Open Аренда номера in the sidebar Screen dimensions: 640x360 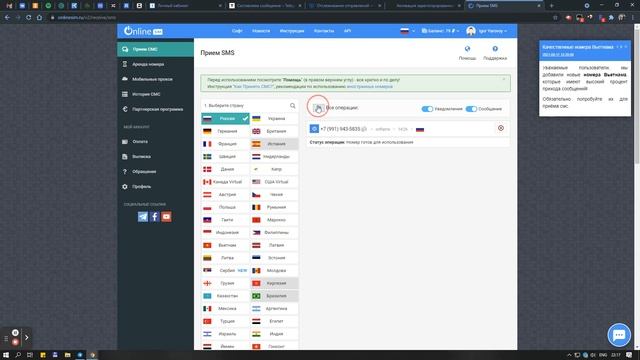pos(155,64)
